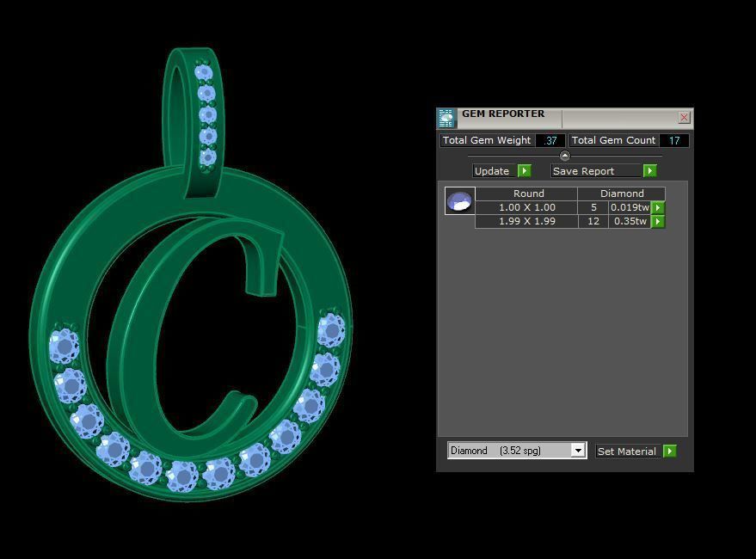Viewport: 756px width, 559px height.
Task: Click the quantity cell showing 12
Action: click(593, 221)
